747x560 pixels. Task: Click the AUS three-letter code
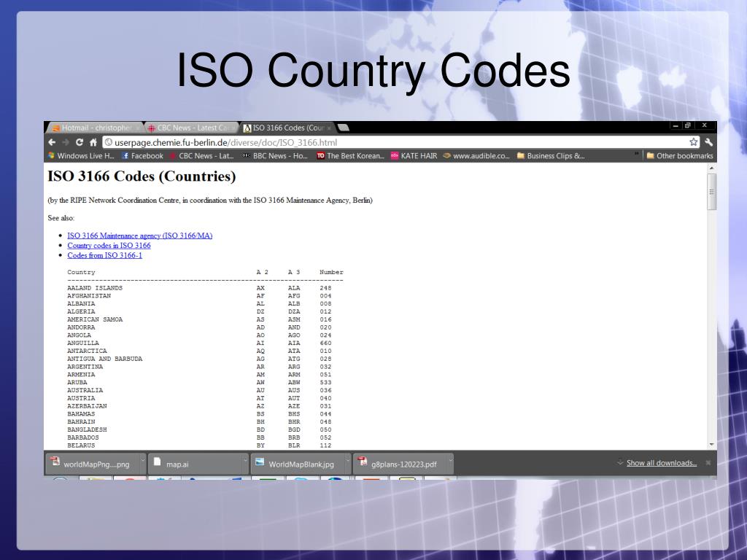coord(294,391)
